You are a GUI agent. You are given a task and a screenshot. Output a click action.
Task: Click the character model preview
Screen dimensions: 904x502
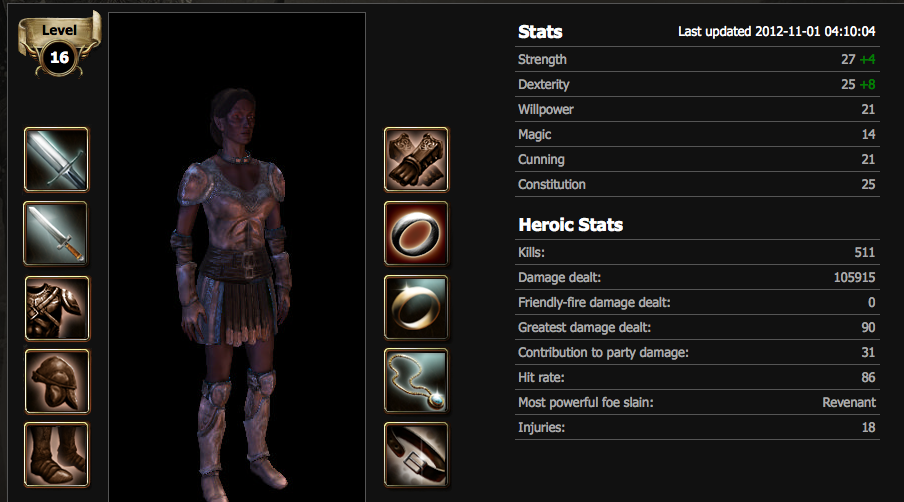(x=237, y=257)
